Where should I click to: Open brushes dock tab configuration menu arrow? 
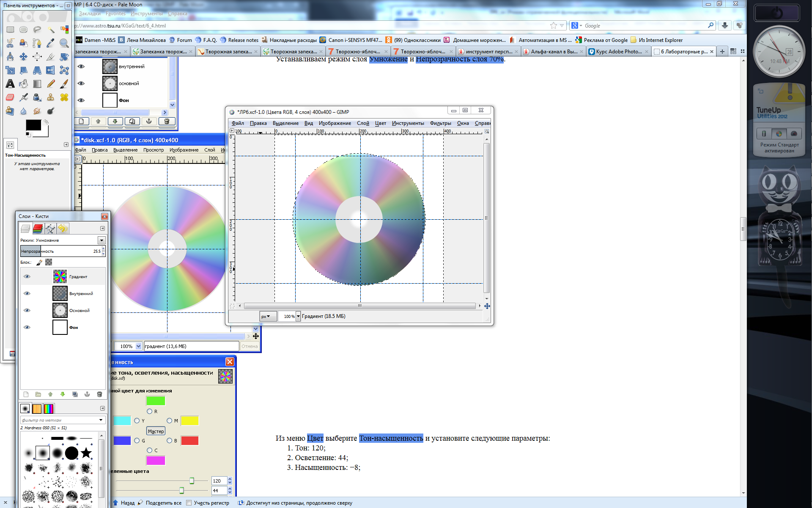(102, 408)
